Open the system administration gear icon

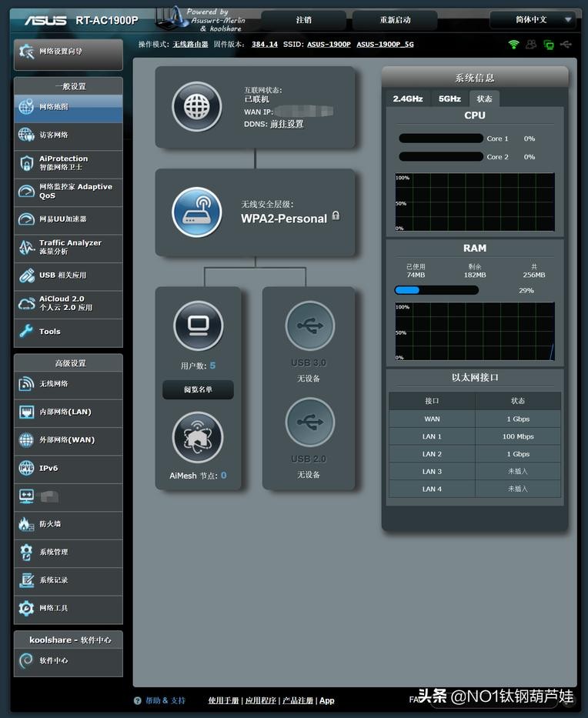point(26,553)
